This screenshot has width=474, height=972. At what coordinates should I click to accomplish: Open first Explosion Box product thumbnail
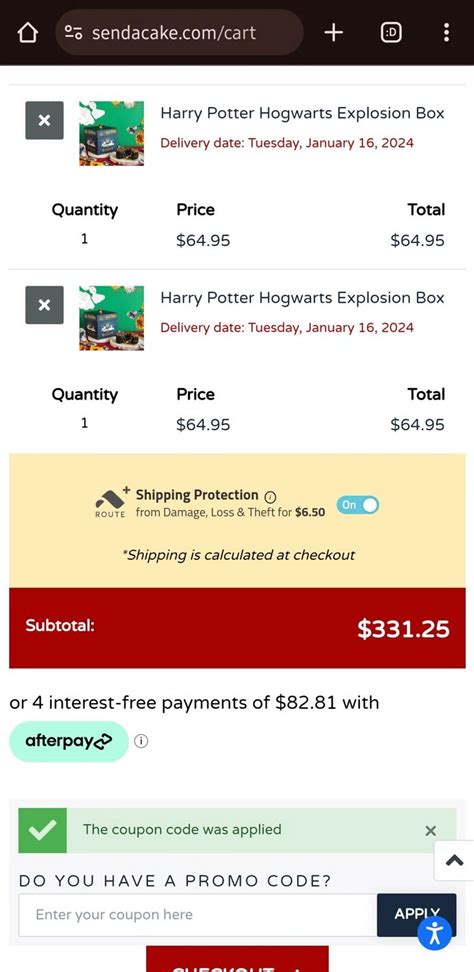(112, 133)
